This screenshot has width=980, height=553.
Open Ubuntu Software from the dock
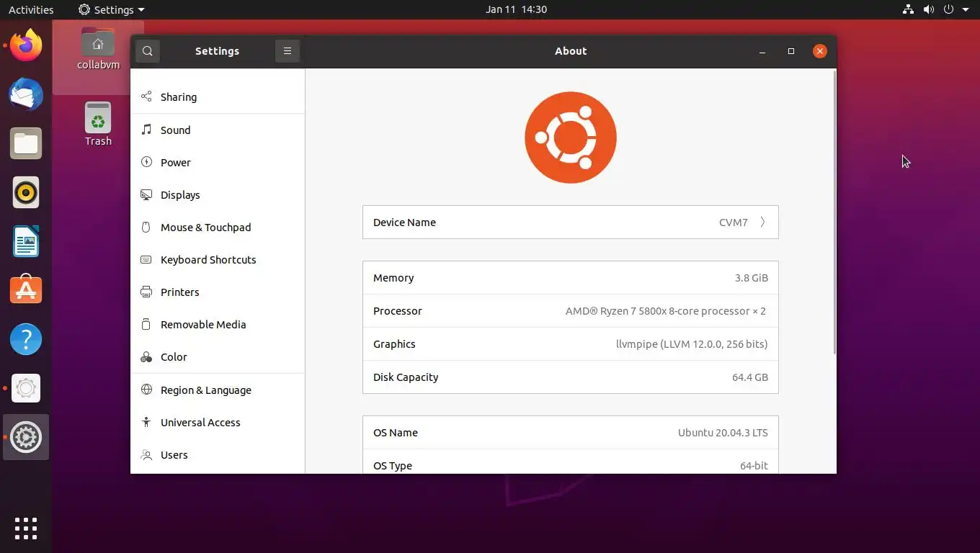click(26, 290)
